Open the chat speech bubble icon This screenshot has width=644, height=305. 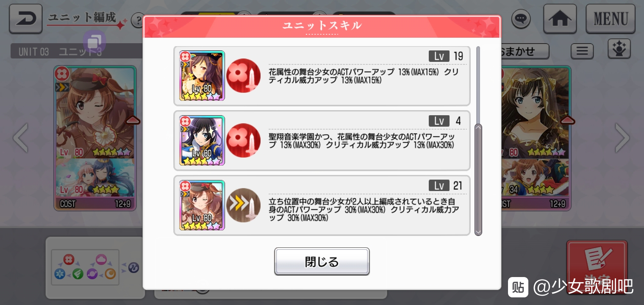point(521,19)
